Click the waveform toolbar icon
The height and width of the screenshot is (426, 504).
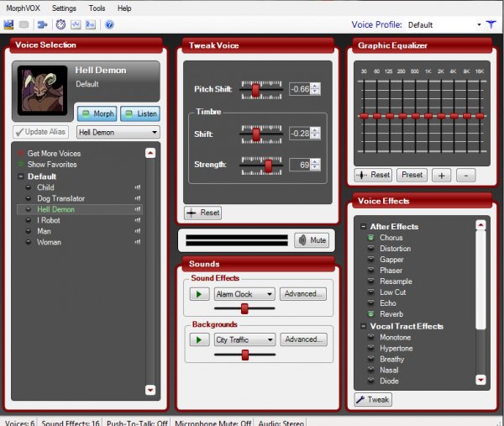tap(76, 24)
